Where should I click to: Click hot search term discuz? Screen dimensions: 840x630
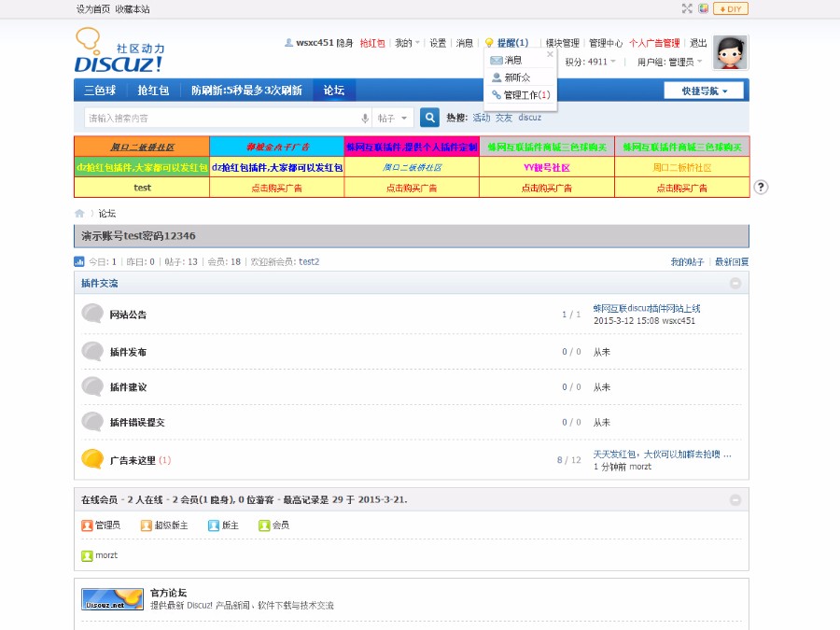click(530, 118)
